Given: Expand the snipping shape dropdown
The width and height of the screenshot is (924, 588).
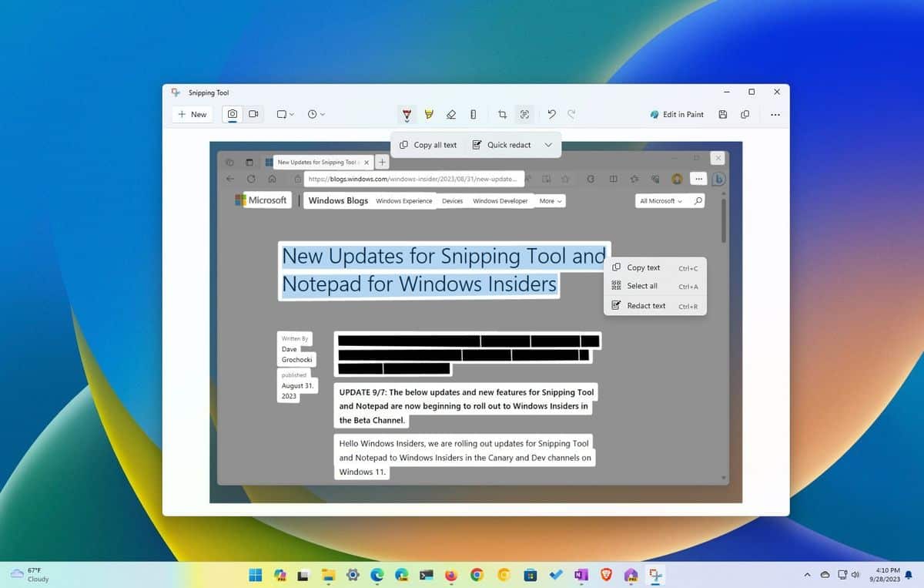Looking at the screenshot, I should tap(284, 114).
